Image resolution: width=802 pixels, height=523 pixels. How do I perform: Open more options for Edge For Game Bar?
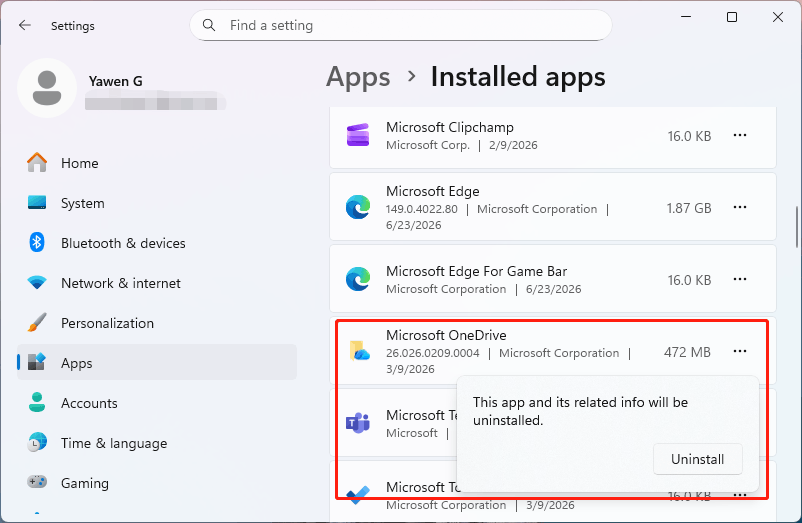(x=740, y=280)
